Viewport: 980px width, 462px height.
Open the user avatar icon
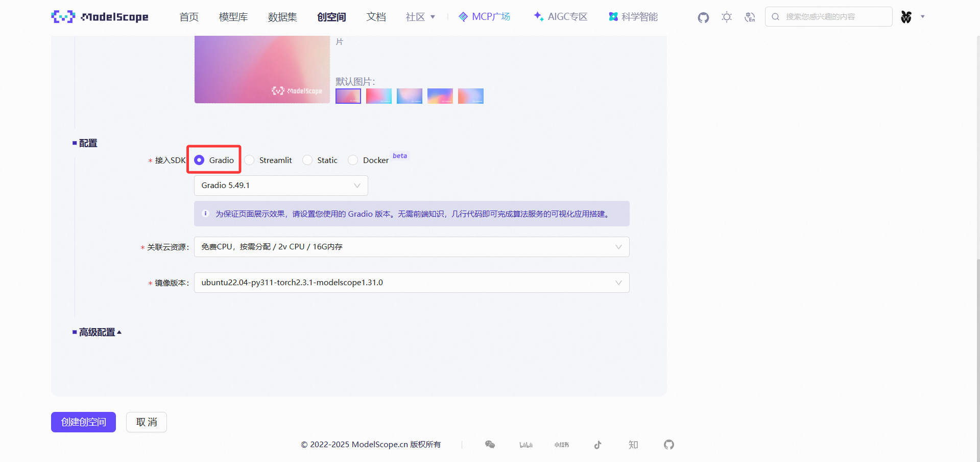pos(906,17)
